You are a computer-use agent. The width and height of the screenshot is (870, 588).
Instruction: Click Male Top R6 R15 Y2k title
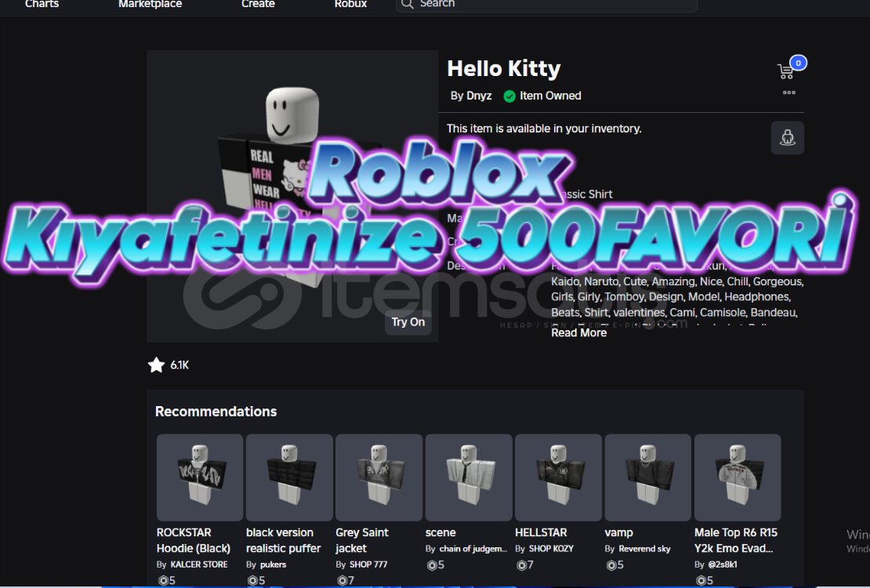point(736,540)
